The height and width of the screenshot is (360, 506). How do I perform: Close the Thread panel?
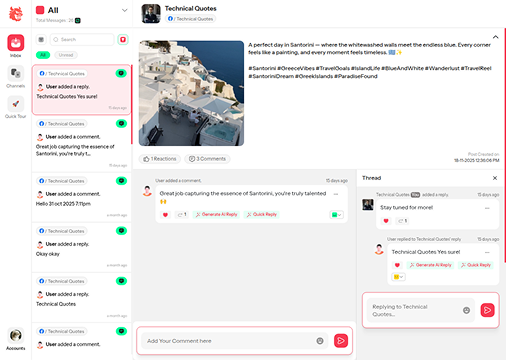[495, 178]
